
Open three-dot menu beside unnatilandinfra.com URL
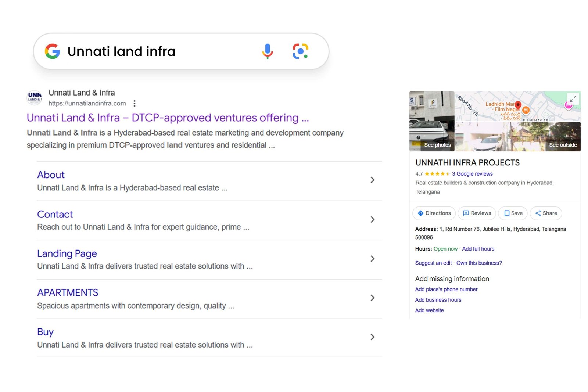135,103
